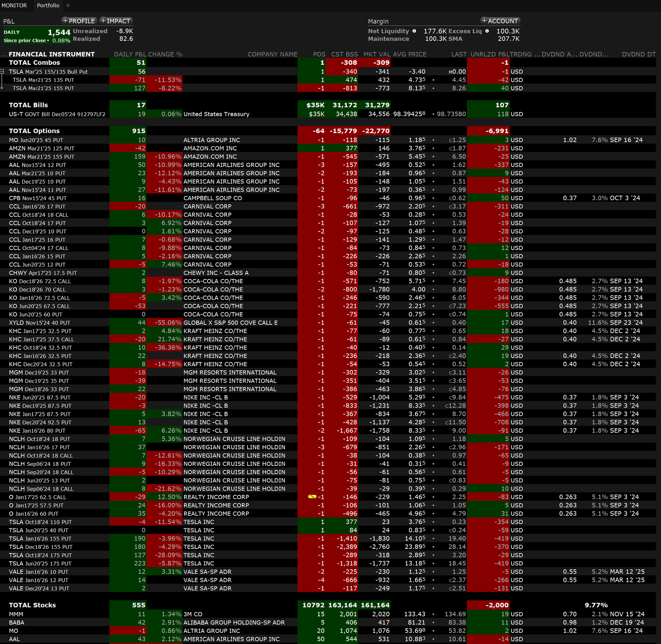
Task: Click the ellipsis icon left of FINANCIAL INSTRUMENT
Action: (4, 55)
